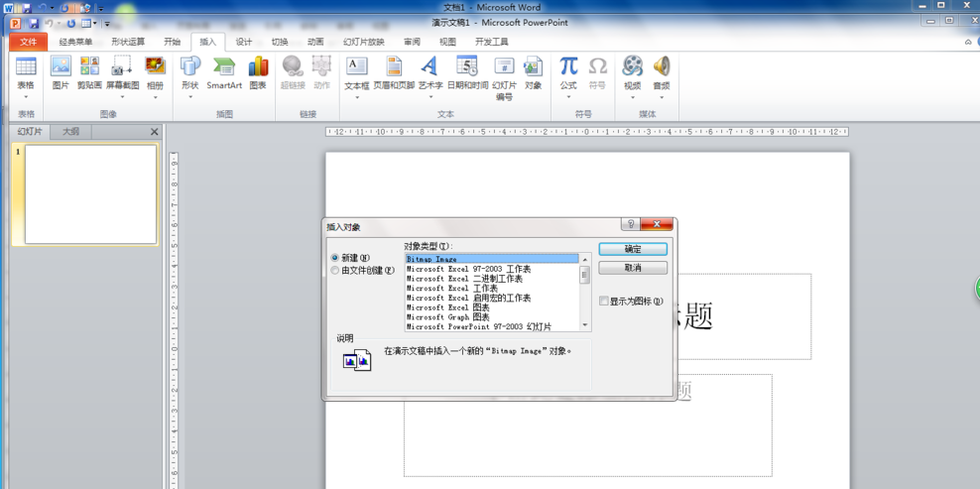Select slide 1 thumbnail in the slides pane
980x489 pixels.
[90, 194]
